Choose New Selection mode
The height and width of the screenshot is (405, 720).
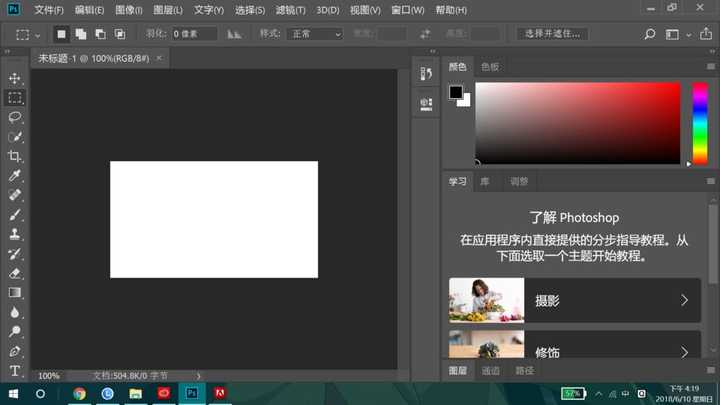coord(61,34)
